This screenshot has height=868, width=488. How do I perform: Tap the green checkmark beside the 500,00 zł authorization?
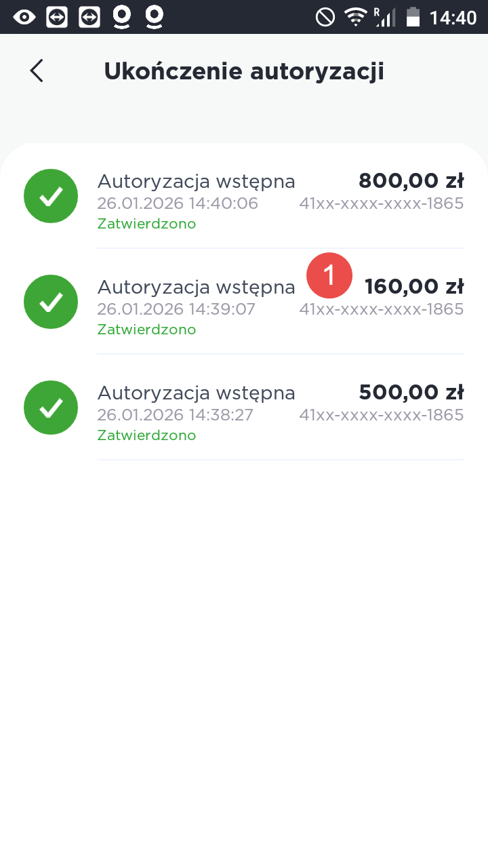[x=51, y=408]
